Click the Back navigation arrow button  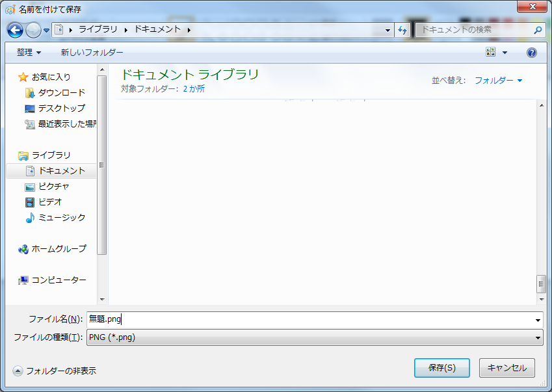tap(15, 31)
